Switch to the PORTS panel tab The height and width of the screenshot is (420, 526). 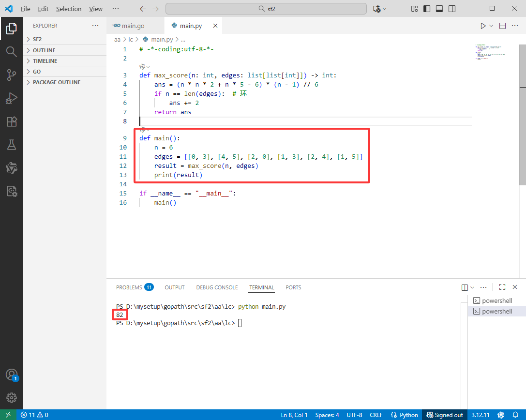294,287
